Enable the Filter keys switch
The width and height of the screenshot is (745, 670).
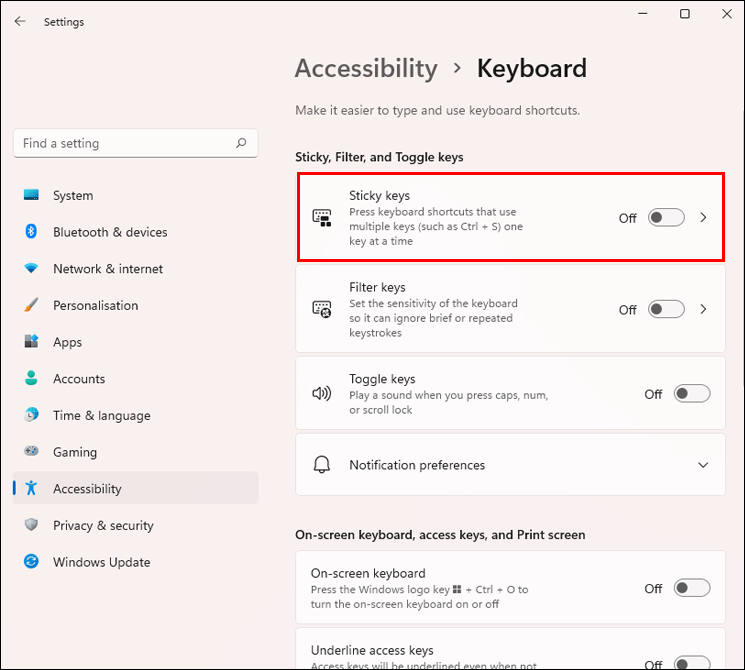pos(666,310)
